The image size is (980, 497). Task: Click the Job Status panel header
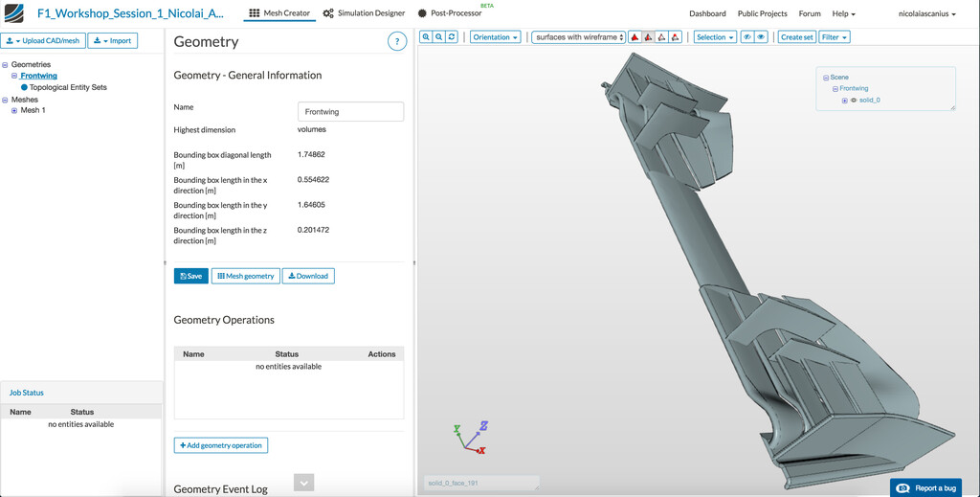(x=81, y=393)
